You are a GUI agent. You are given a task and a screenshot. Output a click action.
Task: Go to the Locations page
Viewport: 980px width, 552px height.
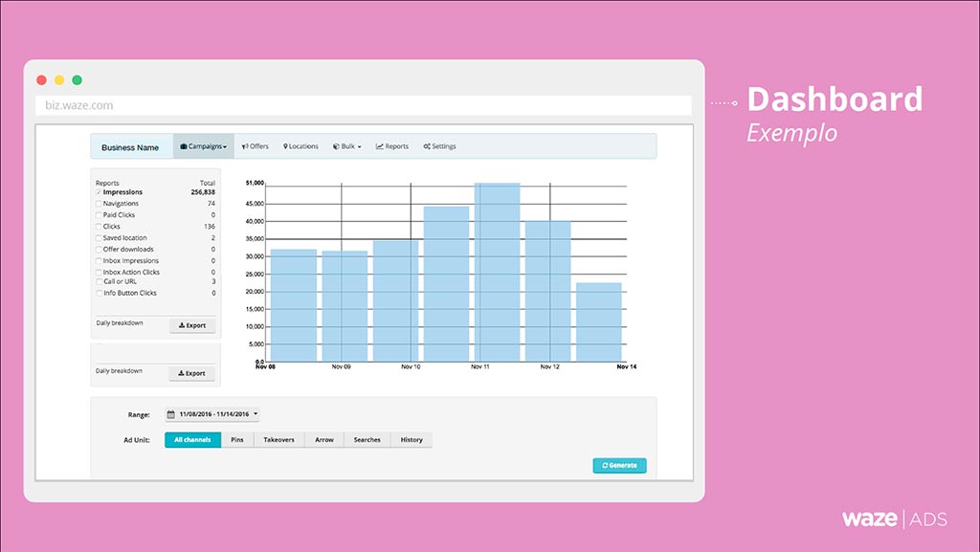tap(301, 146)
